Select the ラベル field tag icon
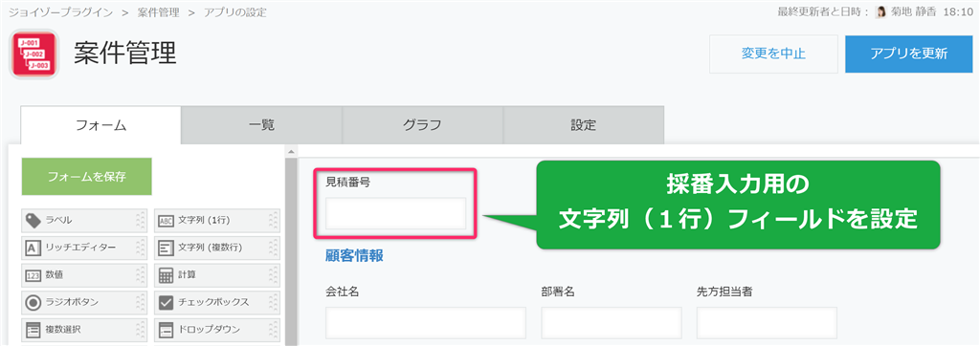 [33, 221]
